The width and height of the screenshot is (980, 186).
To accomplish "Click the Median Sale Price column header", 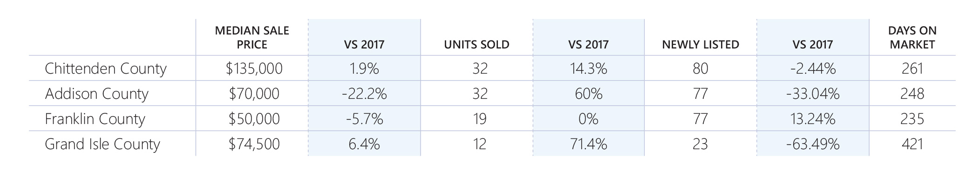I will 252,37.
